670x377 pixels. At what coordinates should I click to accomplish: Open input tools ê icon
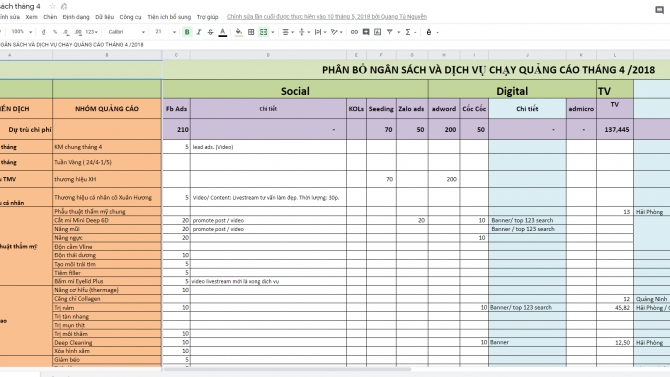pos(429,32)
